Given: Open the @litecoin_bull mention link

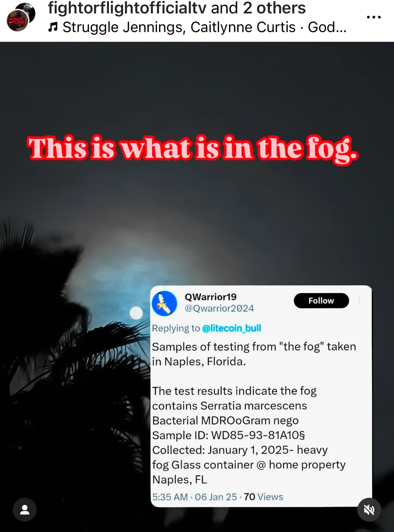Looking at the screenshot, I should pyautogui.click(x=232, y=328).
